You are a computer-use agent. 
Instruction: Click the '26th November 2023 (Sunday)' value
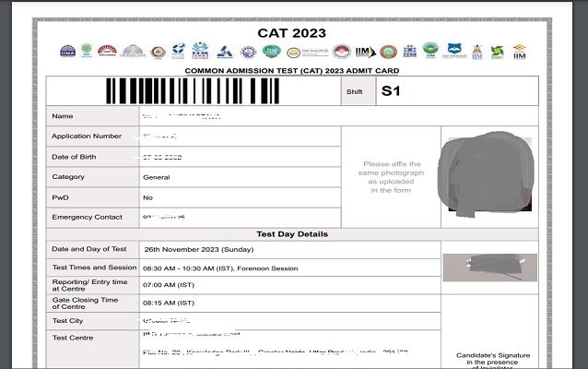point(199,249)
